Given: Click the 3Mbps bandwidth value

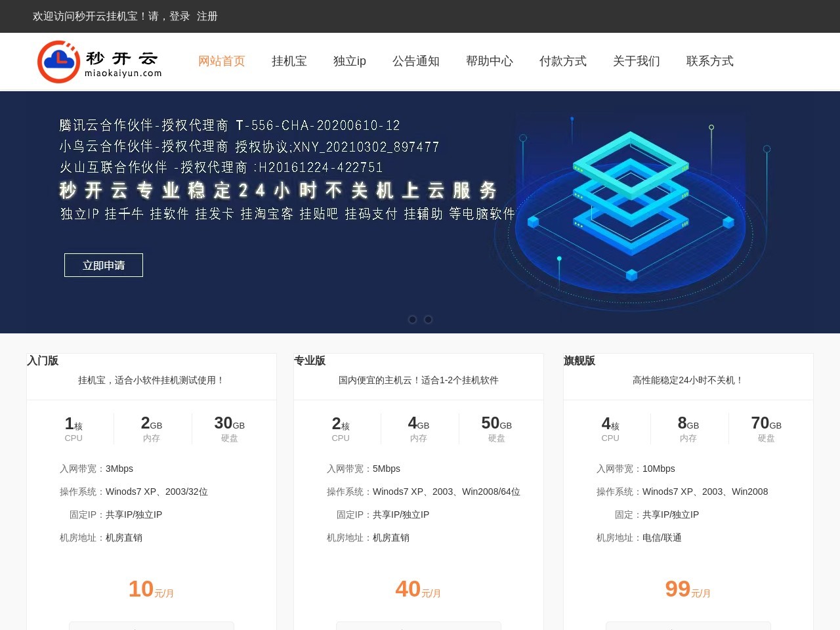Looking at the screenshot, I should [119, 469].
